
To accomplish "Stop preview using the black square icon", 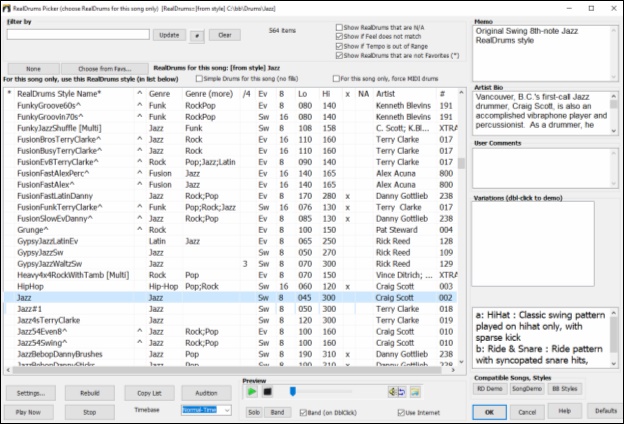I will pyautogui.click(x=268, y=392).
